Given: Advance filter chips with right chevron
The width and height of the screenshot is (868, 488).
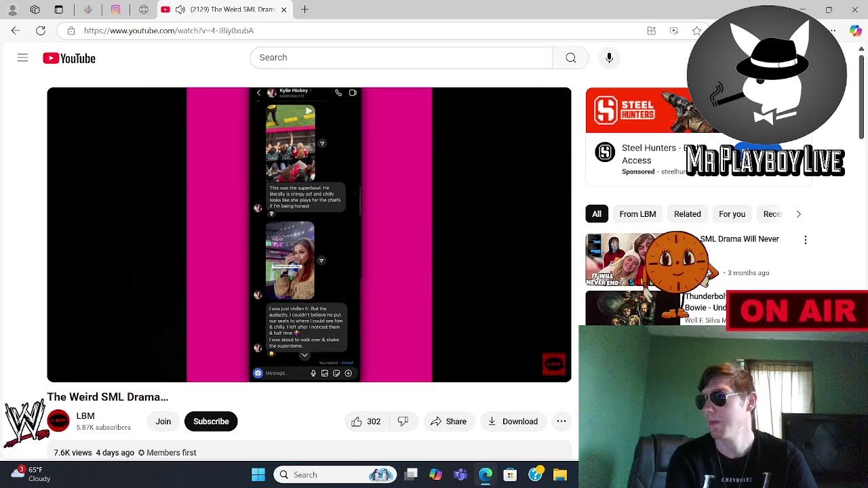Looking at the screenshot, I should tap(798, 214).
